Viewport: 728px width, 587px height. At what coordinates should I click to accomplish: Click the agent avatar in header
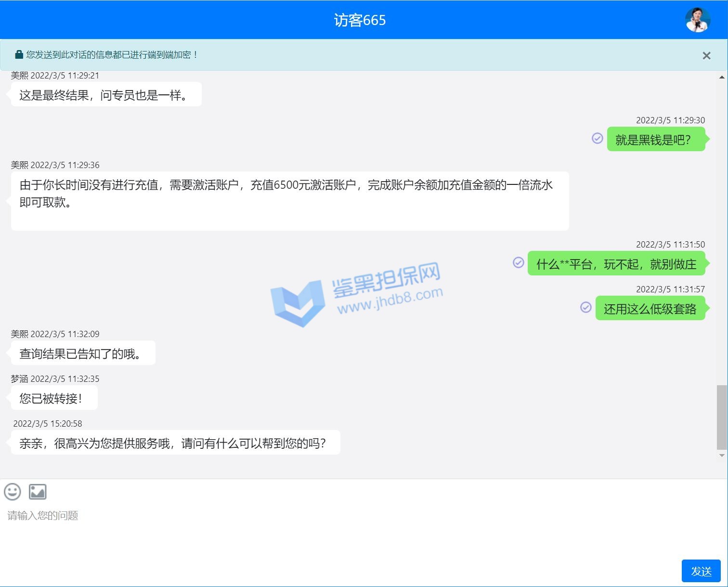[x=698, y=20]
